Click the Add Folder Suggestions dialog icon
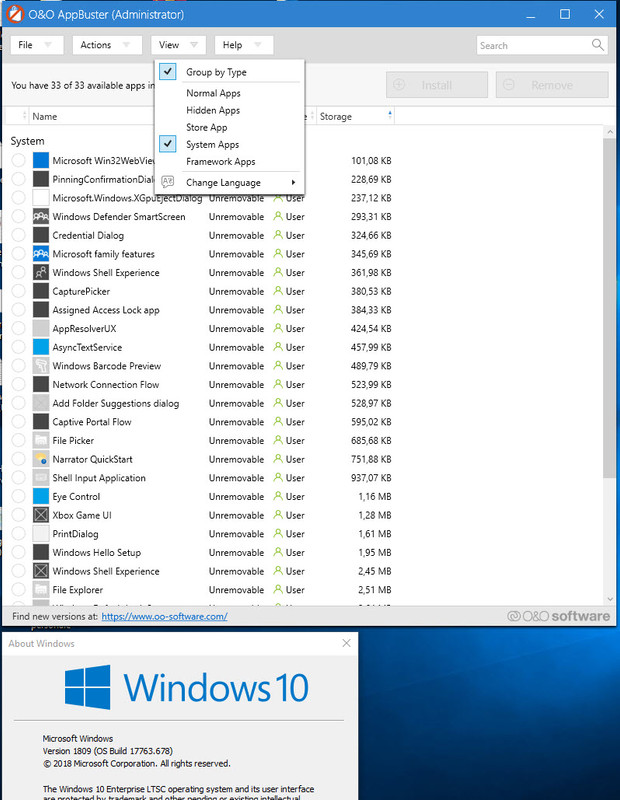 point(41,403)
